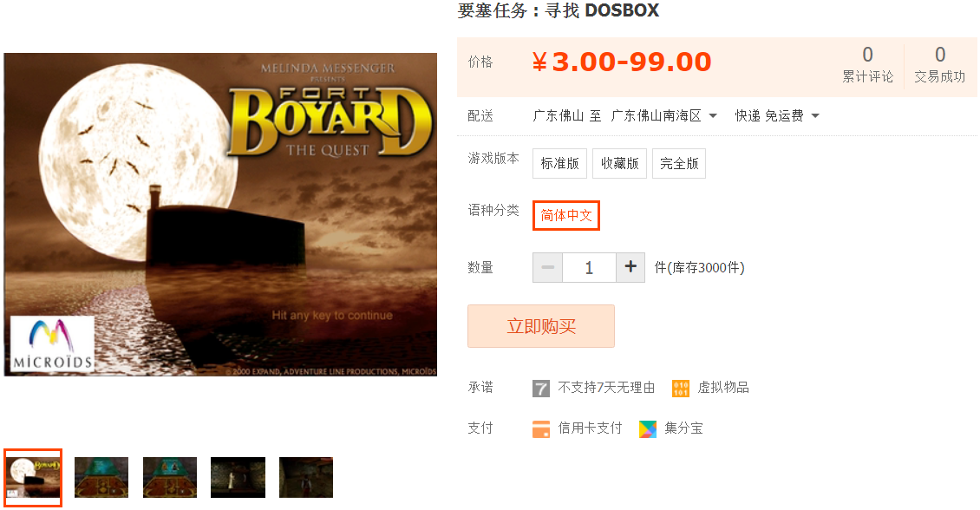The width and height of the screenshot is (980, 510).
Task: Click the virtual goods binary icon
Action: click(x=681, y=388)
